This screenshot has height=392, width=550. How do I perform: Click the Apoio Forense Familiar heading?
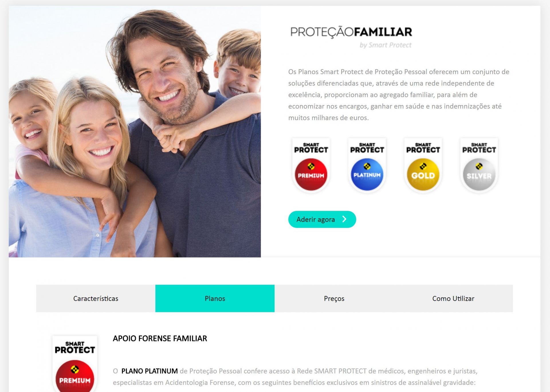click(160, 338)
